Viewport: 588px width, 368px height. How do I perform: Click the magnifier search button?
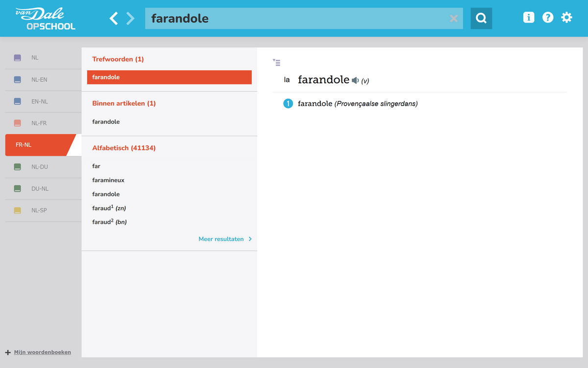point(481,18)
